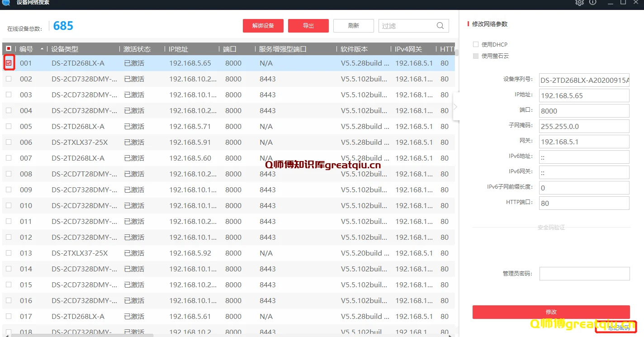Image resolution: width=644 pixels, height=337 pixels.
Task: Click the red 导出 export button
Action: (x=308, y=26)
